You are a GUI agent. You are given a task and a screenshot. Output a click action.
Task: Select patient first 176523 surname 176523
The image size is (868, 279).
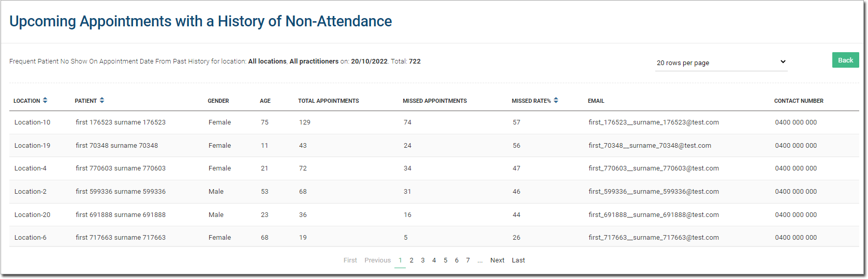121,122
